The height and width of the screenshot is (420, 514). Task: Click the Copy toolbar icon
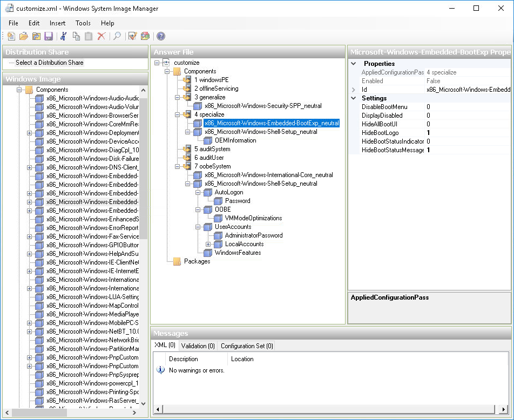76,36
